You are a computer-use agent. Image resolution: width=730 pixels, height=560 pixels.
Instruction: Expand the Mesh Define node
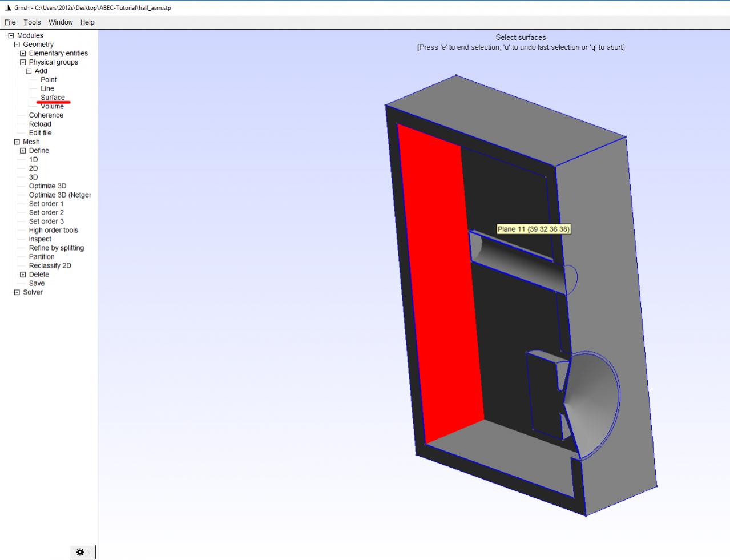[23, 151]
